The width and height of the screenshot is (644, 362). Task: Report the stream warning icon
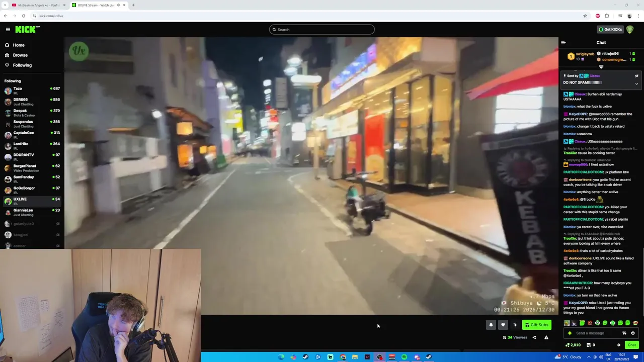point(546,337)
